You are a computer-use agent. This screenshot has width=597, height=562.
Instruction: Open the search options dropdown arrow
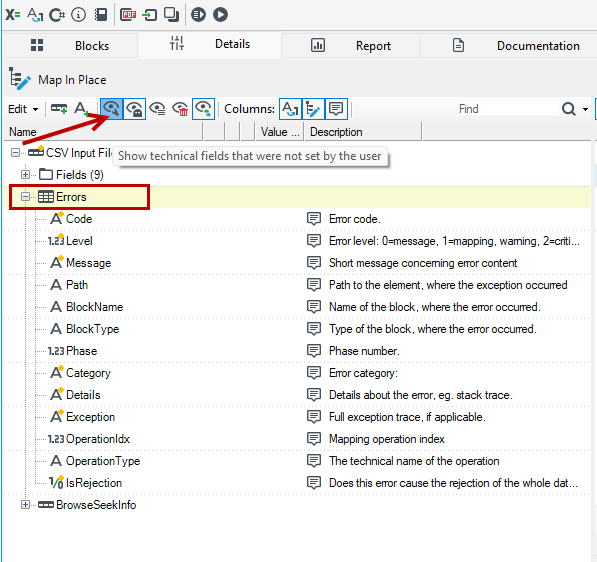point(585,110)
